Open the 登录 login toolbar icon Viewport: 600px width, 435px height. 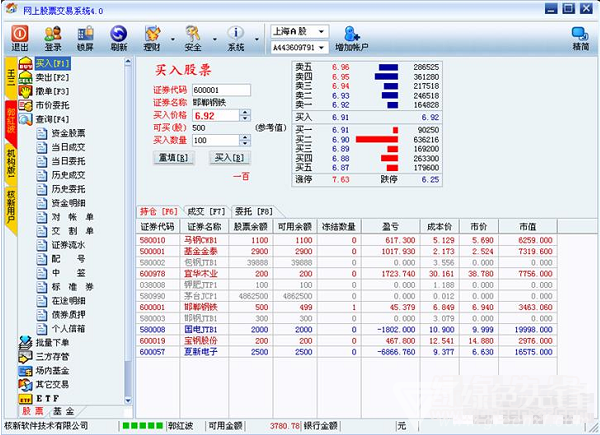tap(53, 38)
